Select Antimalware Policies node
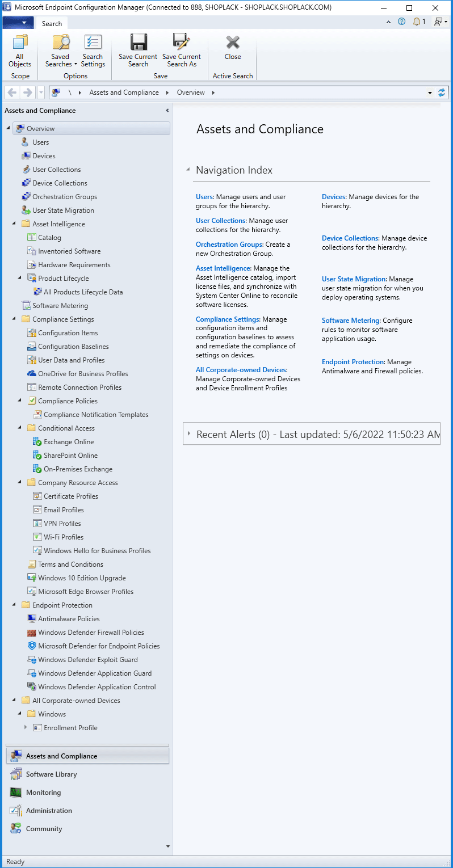The width and height of the screenshot is (453, 868). point(69,619)
